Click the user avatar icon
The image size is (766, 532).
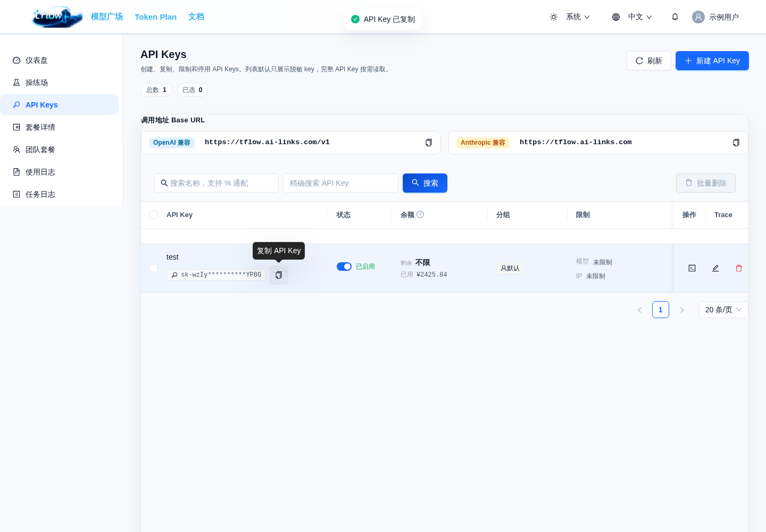click(698, 17)
